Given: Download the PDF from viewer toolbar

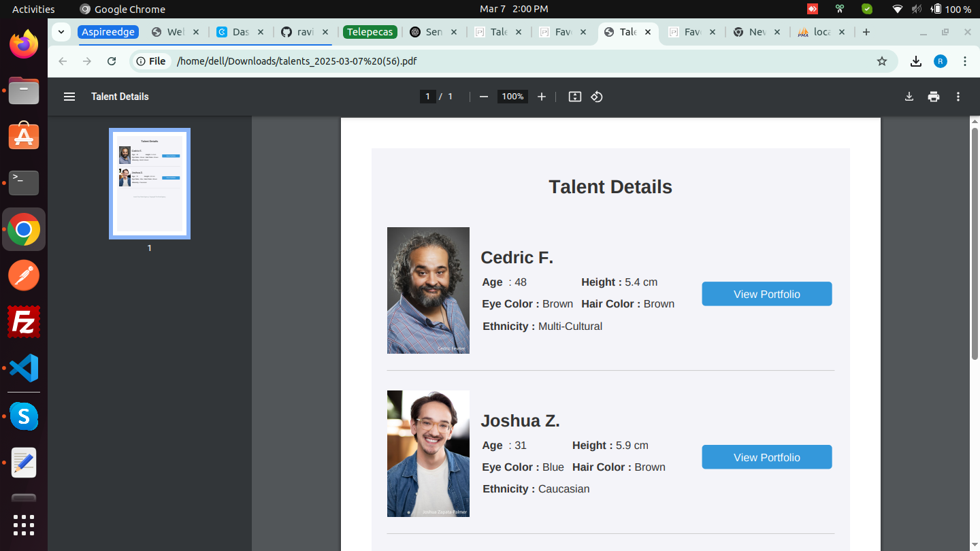Looking at the screenshot, I should click(909, 97).
